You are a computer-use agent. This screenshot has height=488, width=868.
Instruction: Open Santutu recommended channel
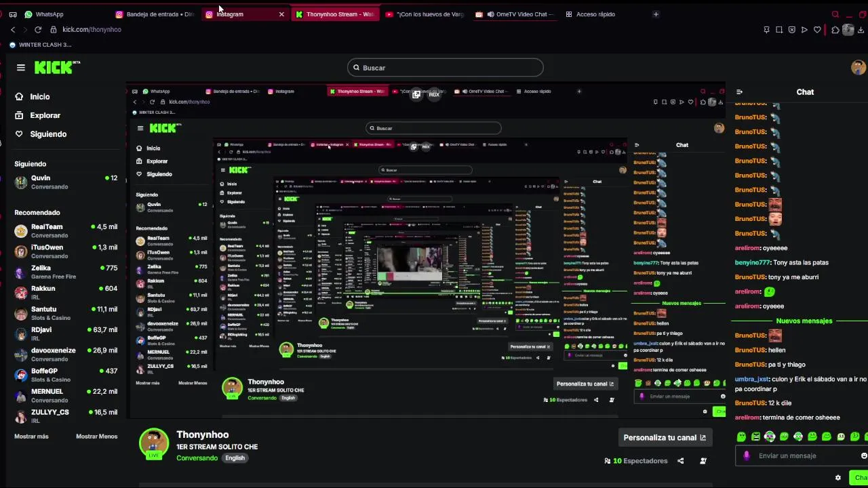[x=66, y=313]
